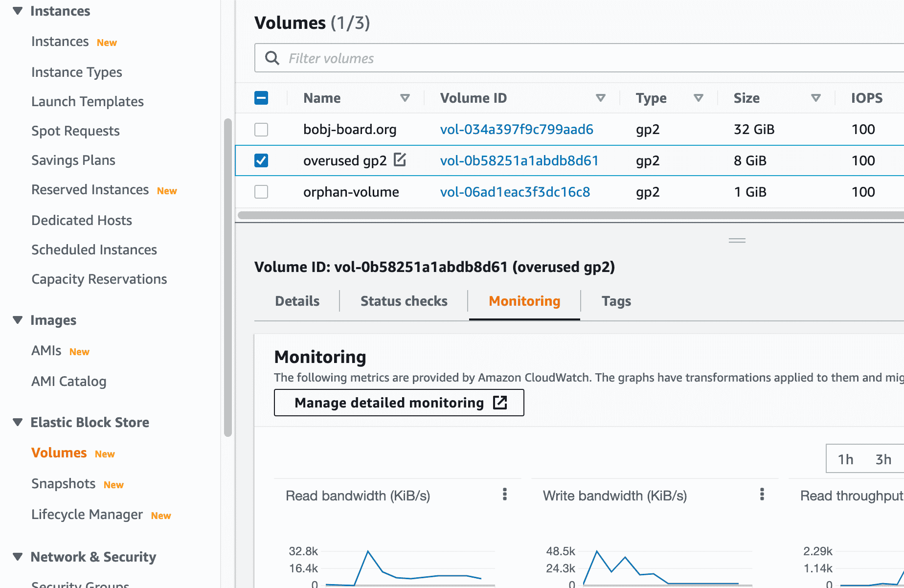This screenshot has height=588, width=904.
Task: Click the table horizontal scrollbar
Action: coord(570,215)
